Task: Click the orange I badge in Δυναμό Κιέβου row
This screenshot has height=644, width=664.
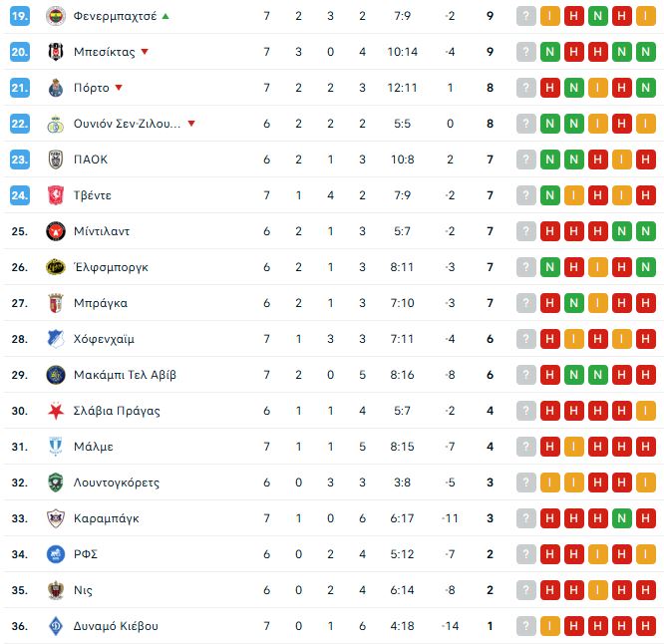Action: tap(550, 626)
